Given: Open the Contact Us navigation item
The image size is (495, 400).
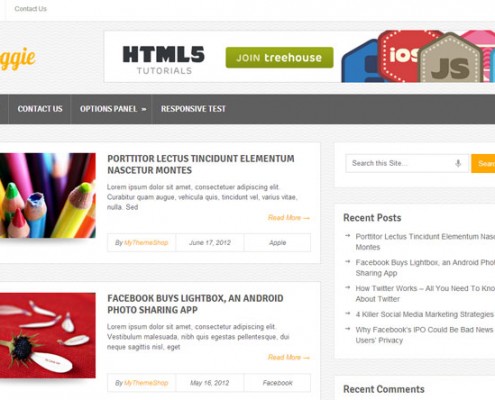Looking at the screenshot, I should click(40, 109).
